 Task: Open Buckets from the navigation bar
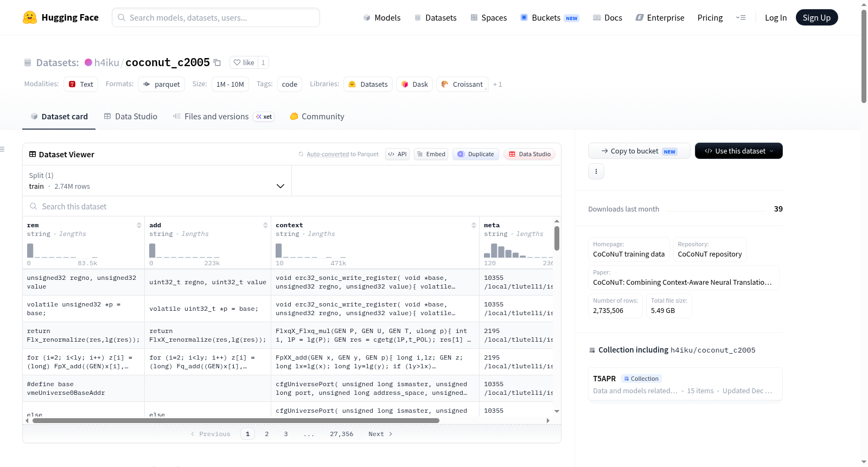pos(550,17)
